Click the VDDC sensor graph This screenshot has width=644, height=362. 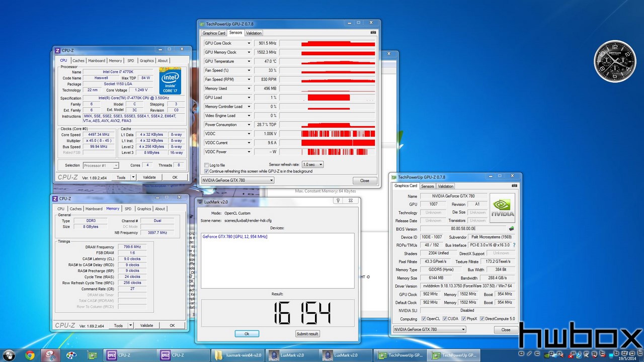(x=328, y=134)
